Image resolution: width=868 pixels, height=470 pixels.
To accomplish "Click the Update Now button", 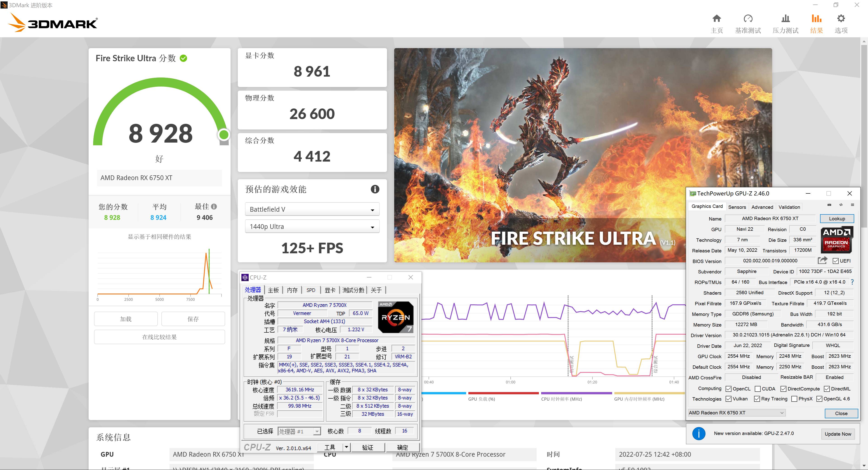I will tap(838, 434).
